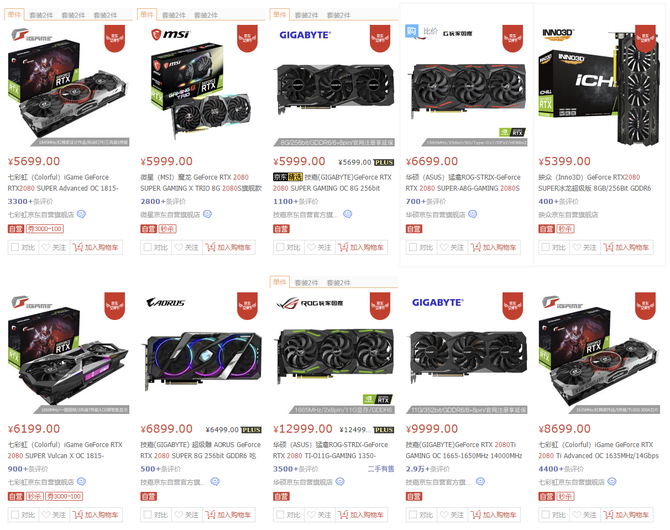Tick 对比 checkbox for ¥5699 Colorful card
This screenshot has height=530, width=670.
click(15, 247)
